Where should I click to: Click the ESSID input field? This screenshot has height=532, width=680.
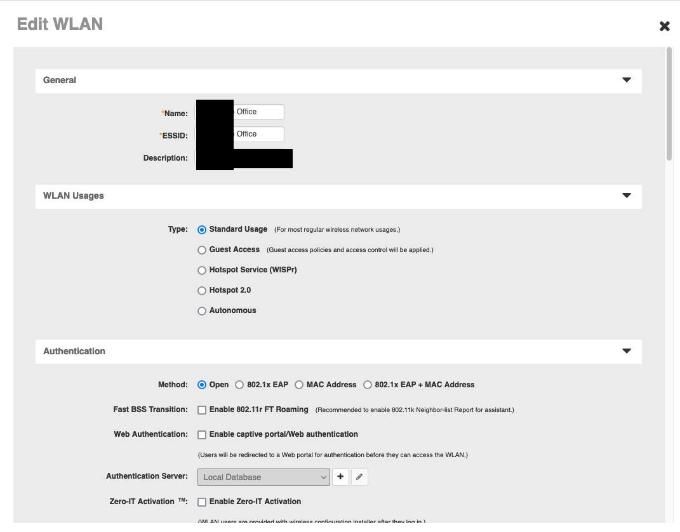pos(258,134)
